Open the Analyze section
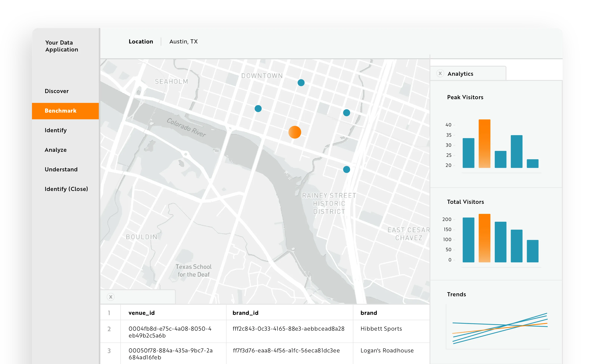The width and height of the screenshot is (599, 364). coord(55,150)
